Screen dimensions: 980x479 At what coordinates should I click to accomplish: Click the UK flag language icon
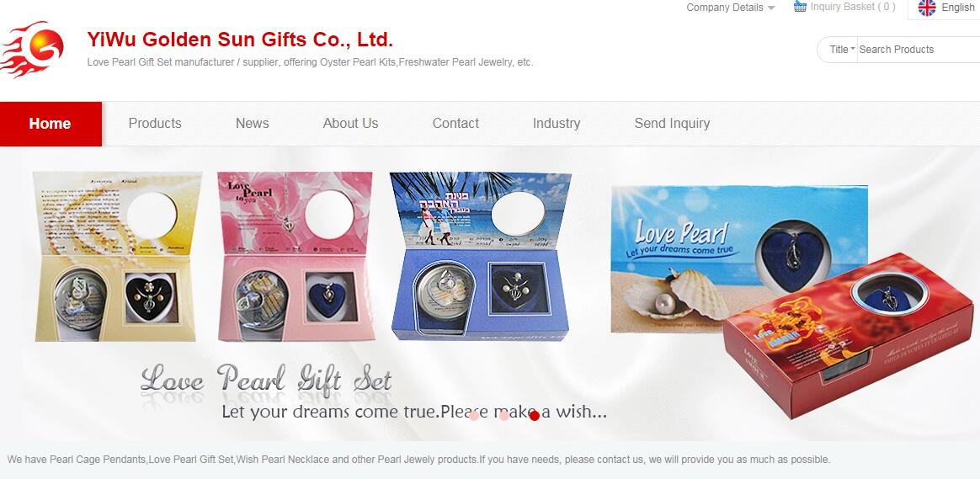(927, 8)
